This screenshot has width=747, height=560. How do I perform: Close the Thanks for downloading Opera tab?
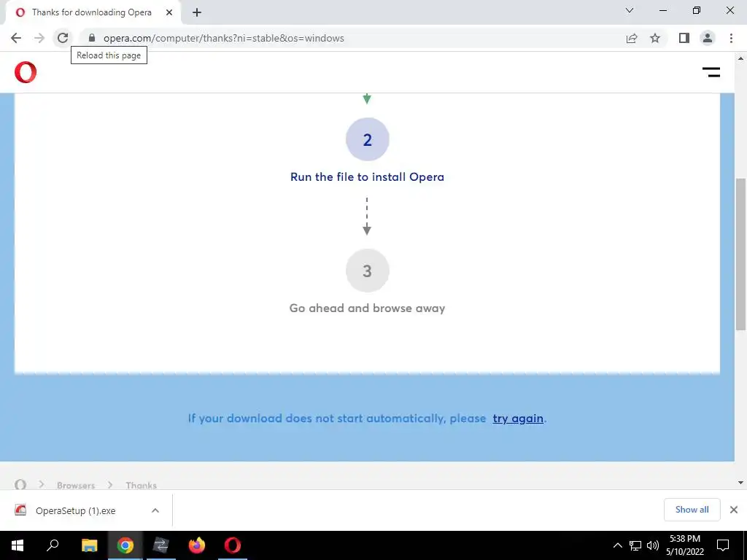169,12
